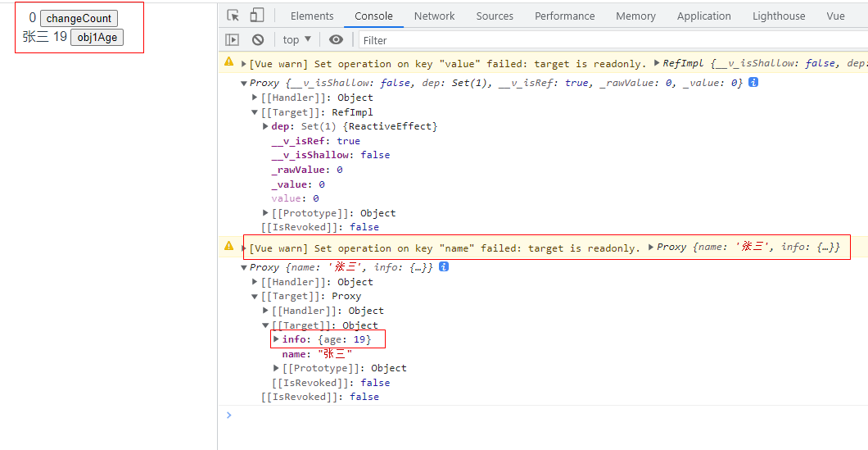Open the Lighthouse tab

click(x=778, y=16)
